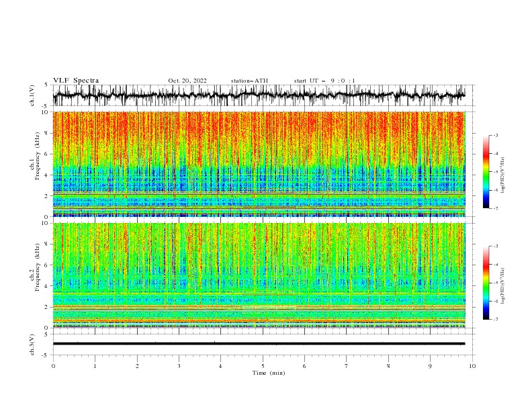The height and width of the screenshot is (411, 532).
Task: Click the "Time (min)" x-axis label
Action: point(269,373)
